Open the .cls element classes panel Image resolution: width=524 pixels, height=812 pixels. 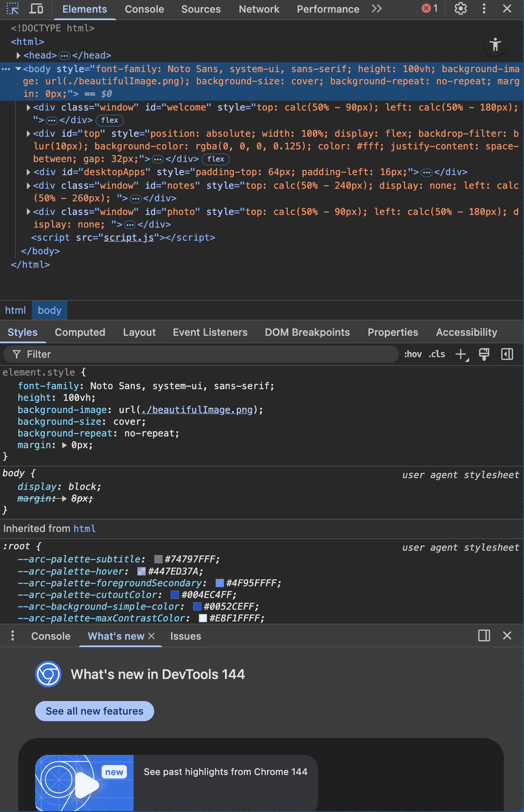pos(437,354)
